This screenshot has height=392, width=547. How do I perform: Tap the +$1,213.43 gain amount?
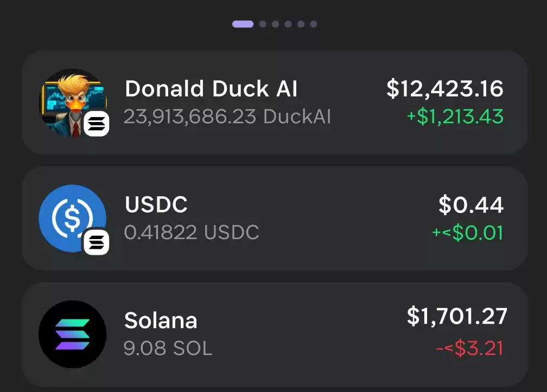[x=455, y=117]
